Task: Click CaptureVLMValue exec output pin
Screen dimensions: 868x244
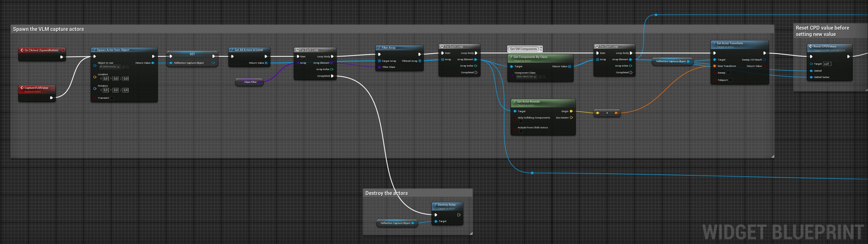Action: [x=51, y=97]
